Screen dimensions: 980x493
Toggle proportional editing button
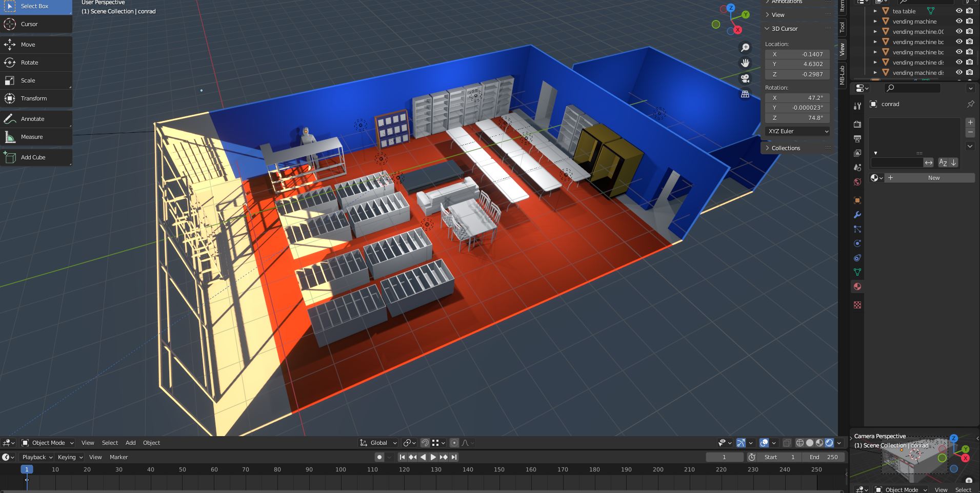454,443
